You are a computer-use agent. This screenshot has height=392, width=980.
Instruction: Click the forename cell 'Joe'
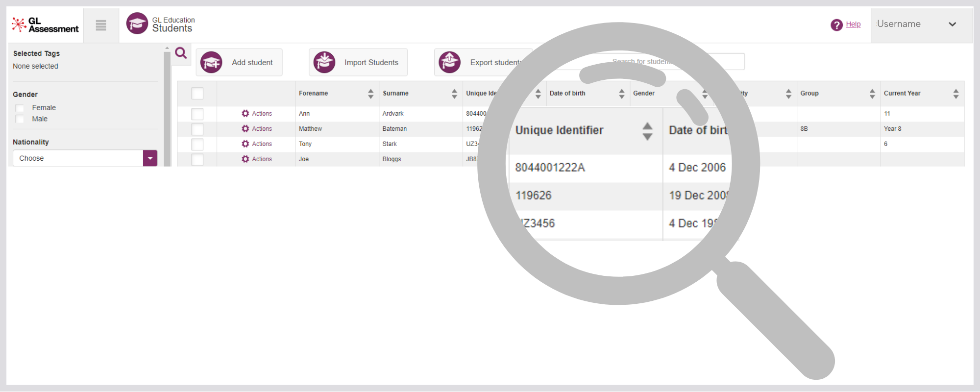(x=304, y=159)
